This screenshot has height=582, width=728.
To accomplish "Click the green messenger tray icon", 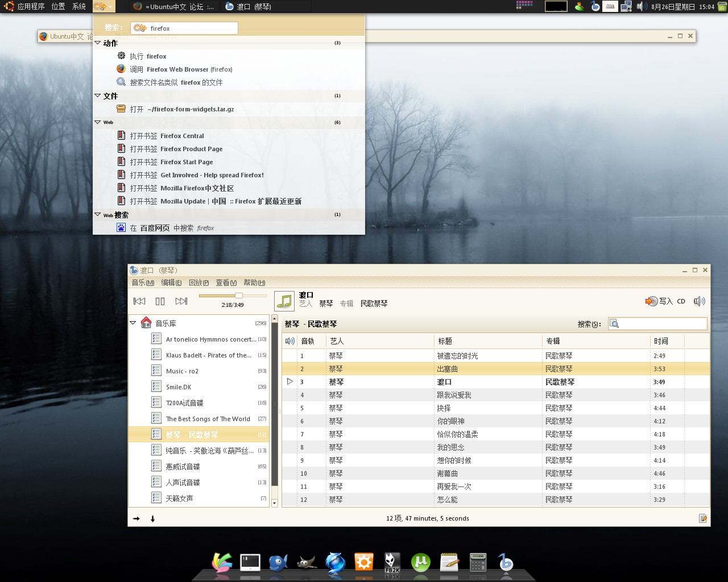I will [580, 6].
